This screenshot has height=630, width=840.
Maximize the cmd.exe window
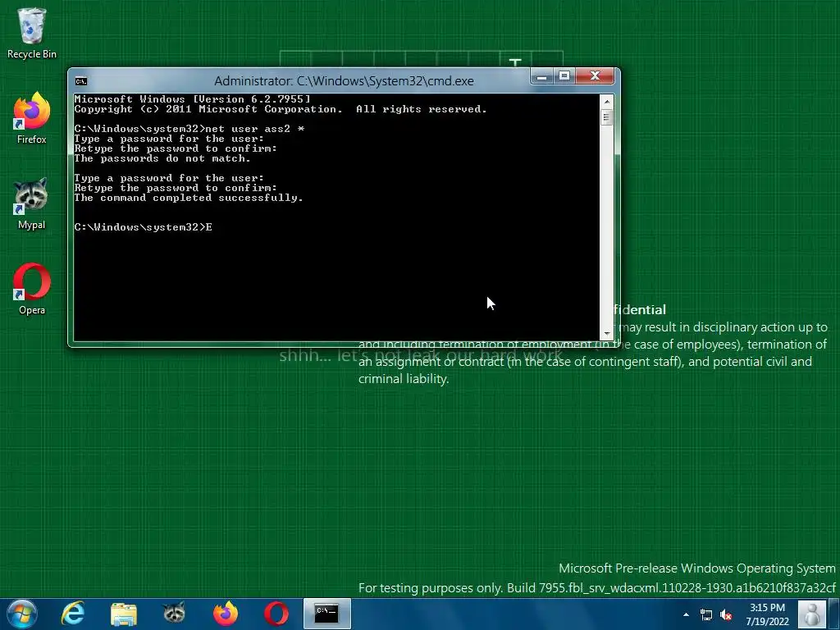pos(564,76)
